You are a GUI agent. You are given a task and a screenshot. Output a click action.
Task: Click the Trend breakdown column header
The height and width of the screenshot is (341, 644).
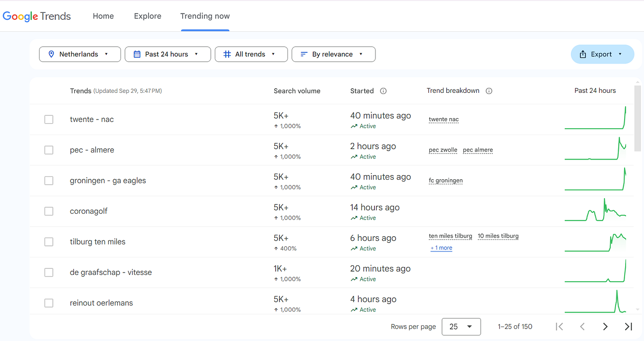(x=453, y=91)
